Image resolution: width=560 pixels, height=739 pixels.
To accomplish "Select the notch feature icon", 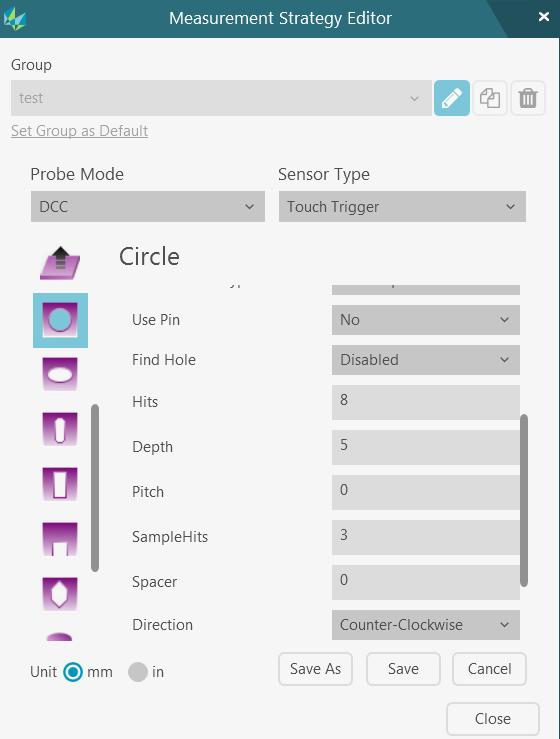I will coord(60,539).
